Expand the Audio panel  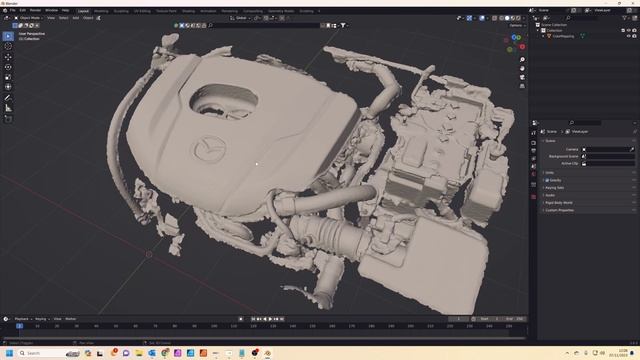click(x=550, y=195)
